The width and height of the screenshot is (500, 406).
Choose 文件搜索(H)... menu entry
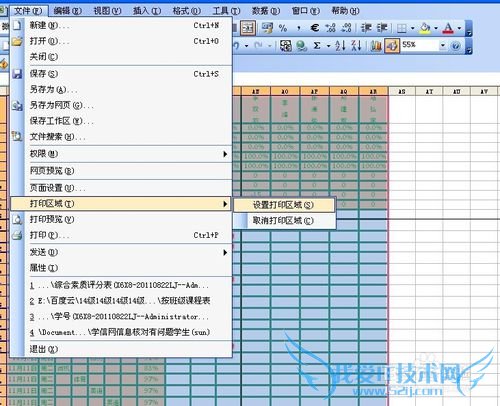click(121, 137)
